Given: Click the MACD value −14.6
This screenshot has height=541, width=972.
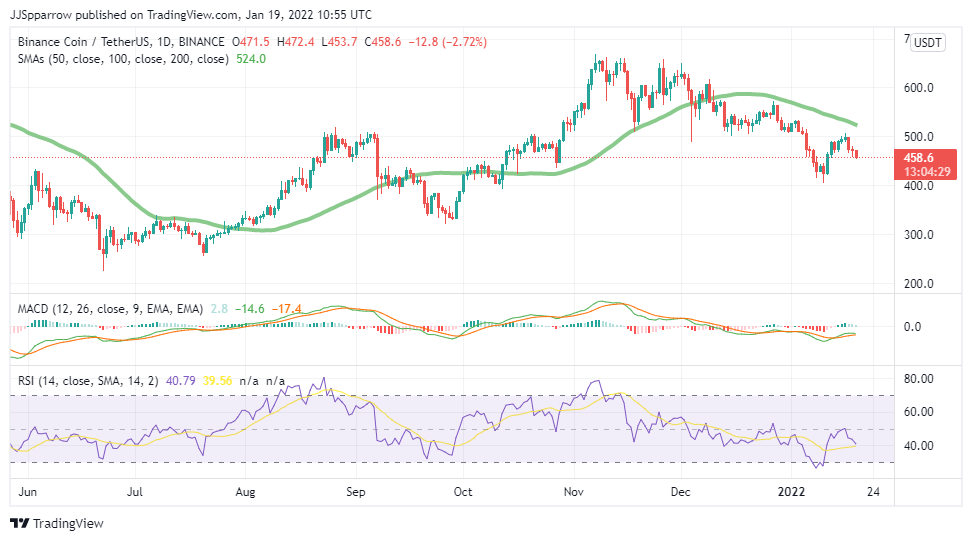Looking at the screenshot, I should 250,309.
